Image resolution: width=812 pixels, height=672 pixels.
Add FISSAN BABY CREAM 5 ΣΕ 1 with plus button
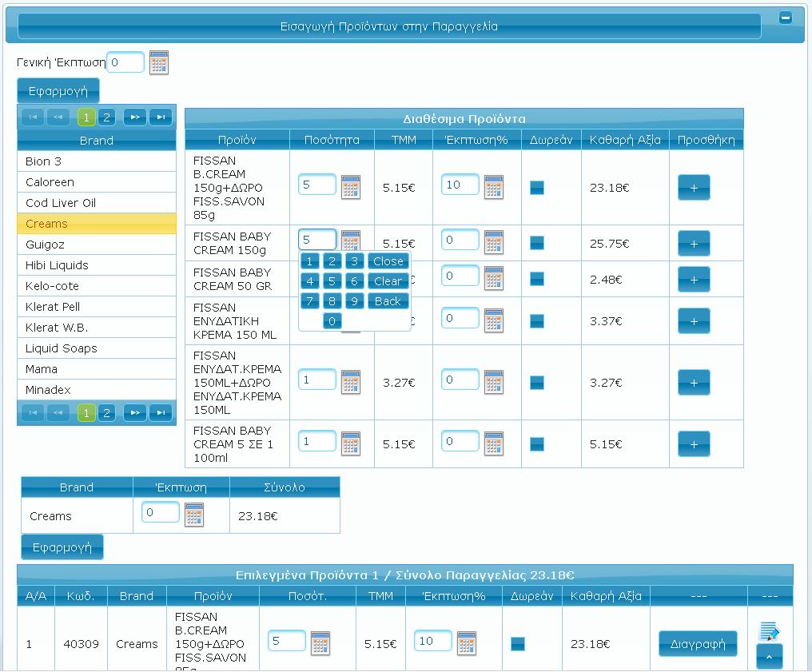pyautogui.click(x=694, y=444)
